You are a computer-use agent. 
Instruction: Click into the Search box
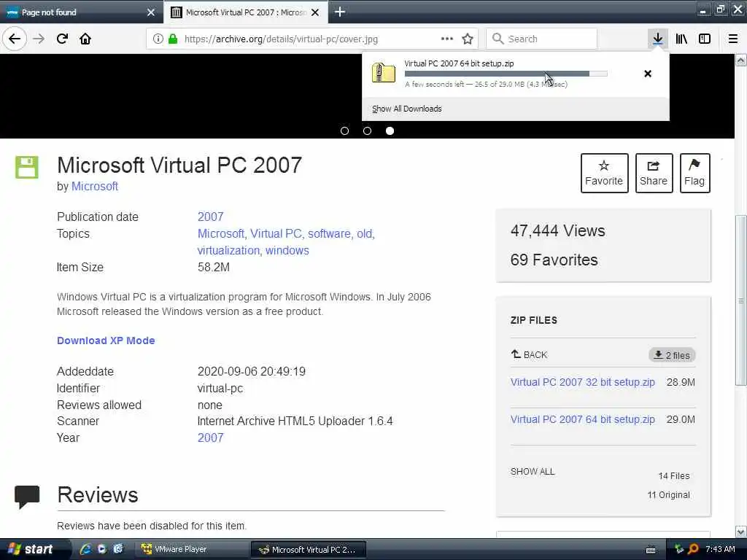click(541, 39)
